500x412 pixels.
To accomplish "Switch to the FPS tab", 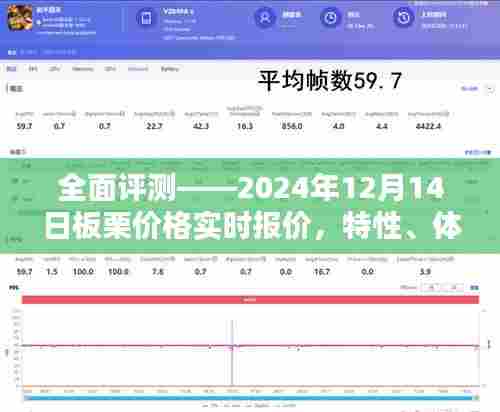I will point(33,69).
